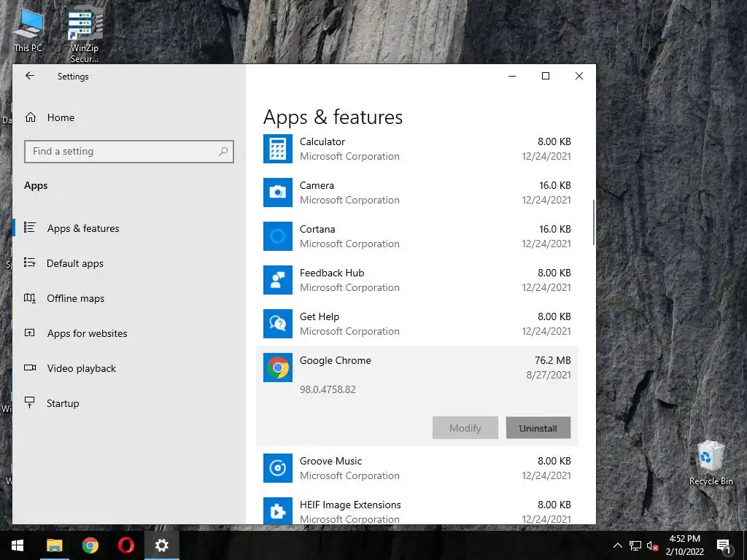Image resolution: width=747 pixels, height=560 pixels.
Task: Click the Camera app icon
Action: coord(278,192)
